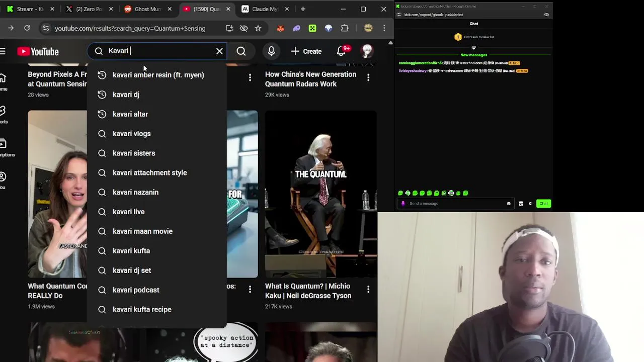Click 'Send a message' field in Kick chat
Image resolution: width=644 pixels, height=362 pixels.
tap(455, 204)
